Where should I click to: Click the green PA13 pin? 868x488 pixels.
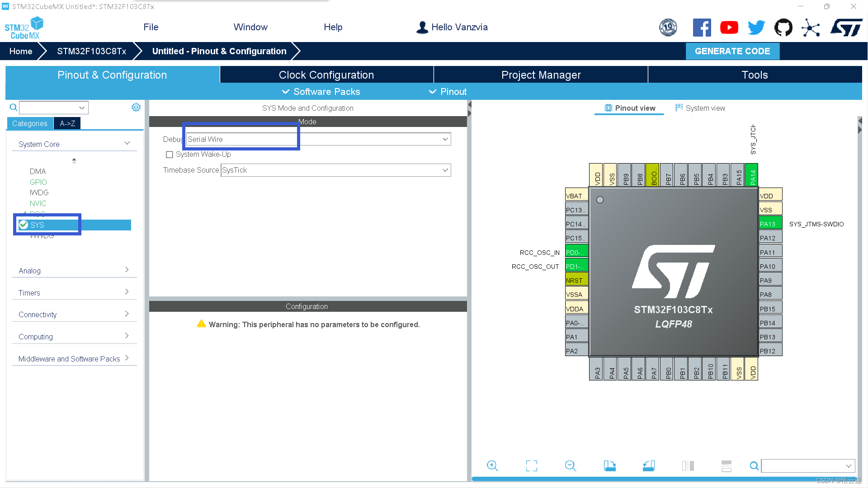[x=770, y=224]
